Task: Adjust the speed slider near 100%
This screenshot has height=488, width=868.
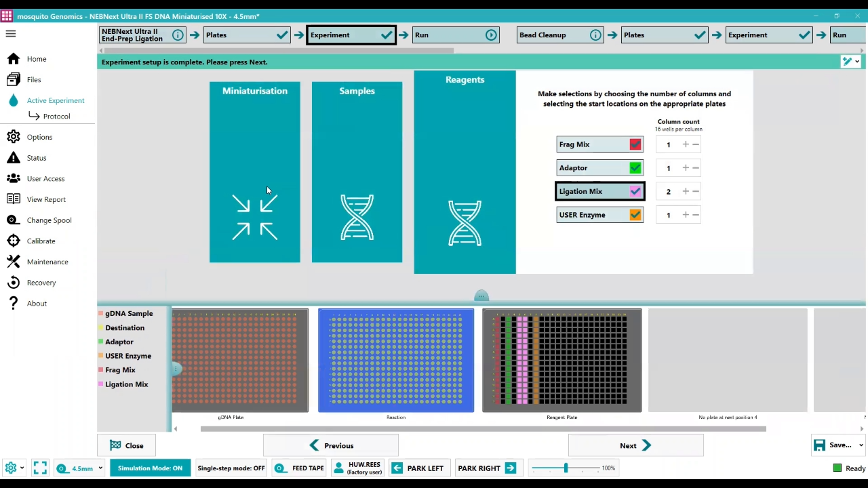Action: 566,468
